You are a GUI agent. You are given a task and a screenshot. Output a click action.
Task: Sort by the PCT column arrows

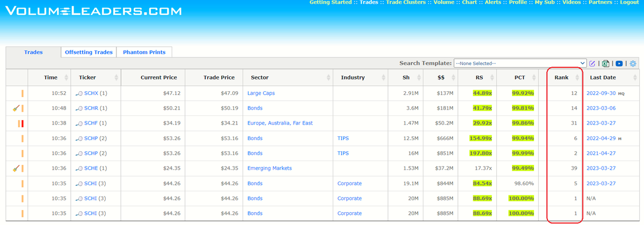[x=533, y=77]
